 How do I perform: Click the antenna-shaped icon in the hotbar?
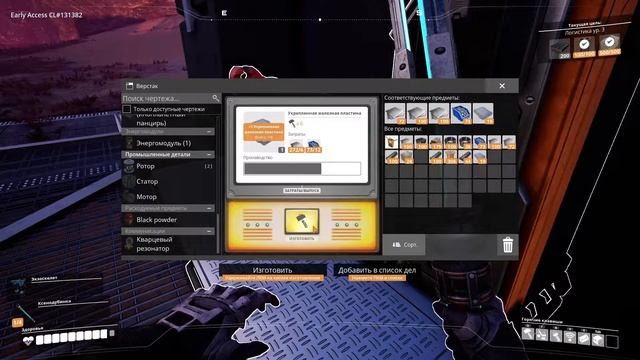(570, 336)
